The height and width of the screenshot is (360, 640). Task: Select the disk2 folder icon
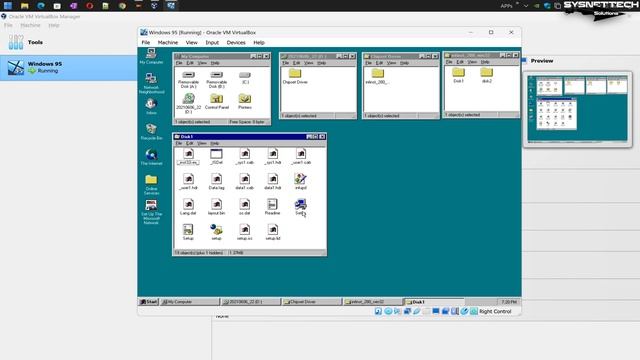point(486,75)
